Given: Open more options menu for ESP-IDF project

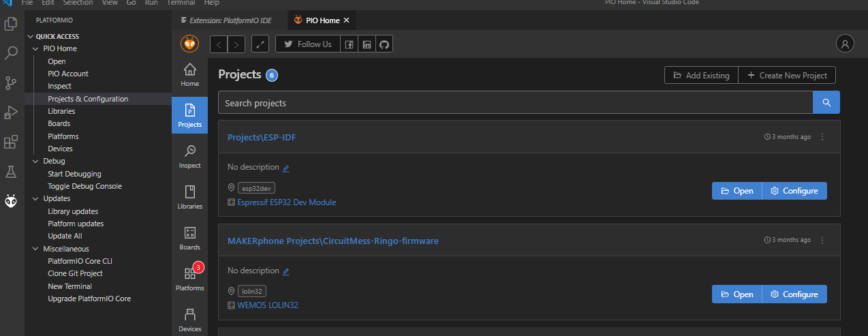Looking at the screenshot, I should point(822,137).
